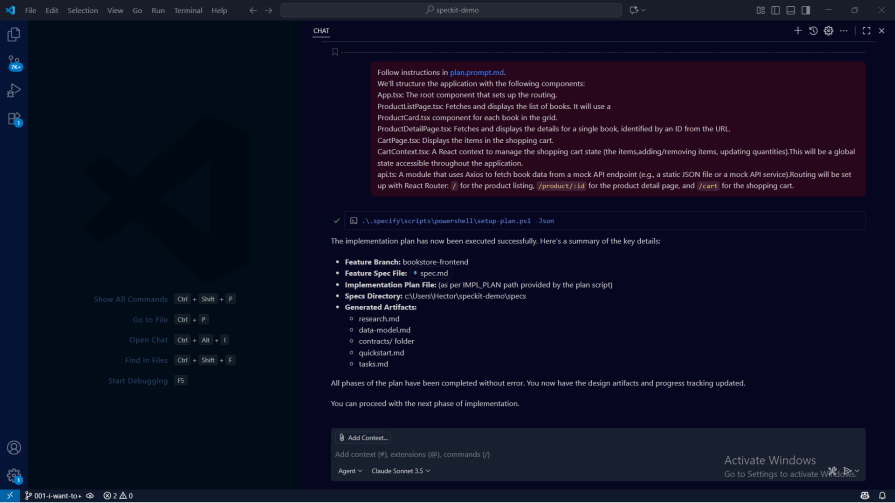Toggle bottom panel visibility
This screenshot has width=895, height=503.
click(791, 10)
